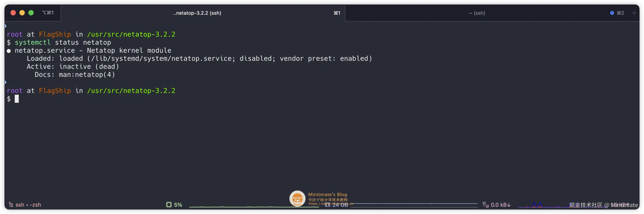Click 'Active: inactive (dead)' line
Image resolution: width=644 pixels, height=214 pixels.
73,67
